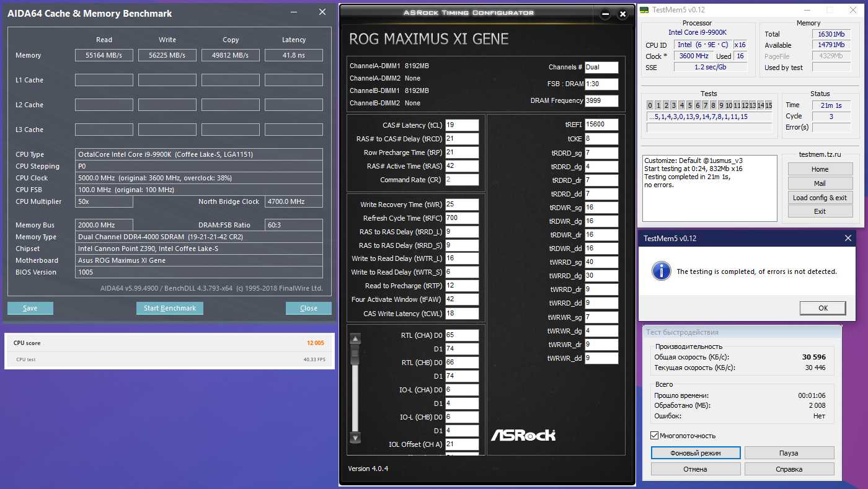Click Load config & exit in TestMem5
Image resolution: width=868 pixels, height=489 pixels.
[x=820, y=198]
